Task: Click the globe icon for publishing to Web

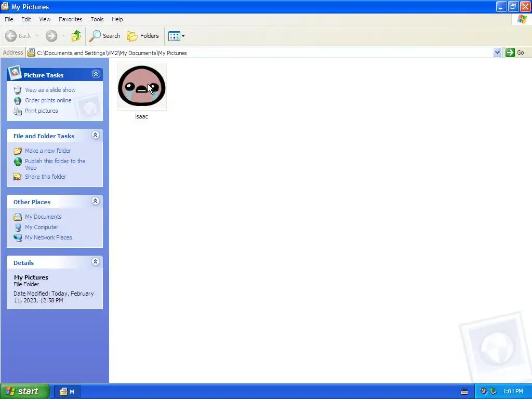Action: click(x=18, y=162)
